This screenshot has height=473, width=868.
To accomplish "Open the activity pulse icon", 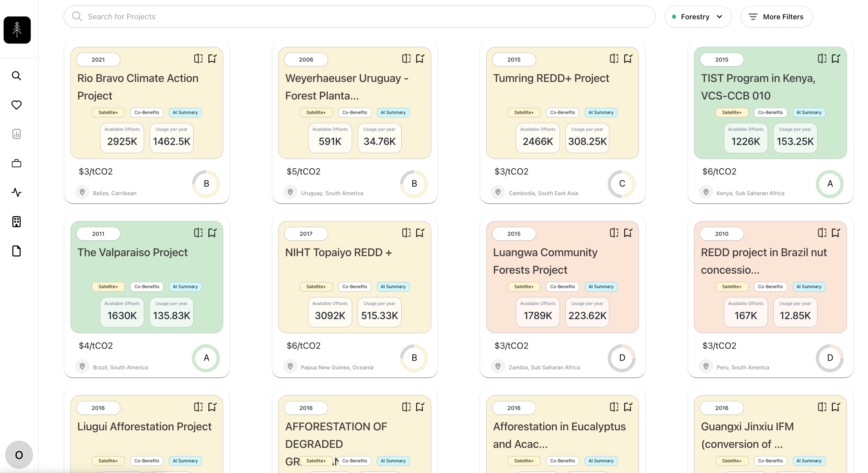I will coord(17,192).
